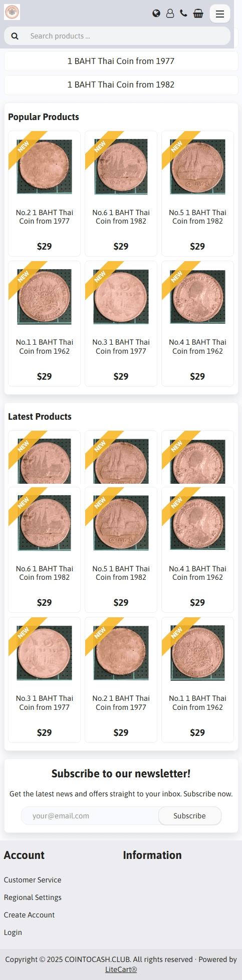
Task: Open No.1 1962 coin in Popular Products
Action: point(44,324)
